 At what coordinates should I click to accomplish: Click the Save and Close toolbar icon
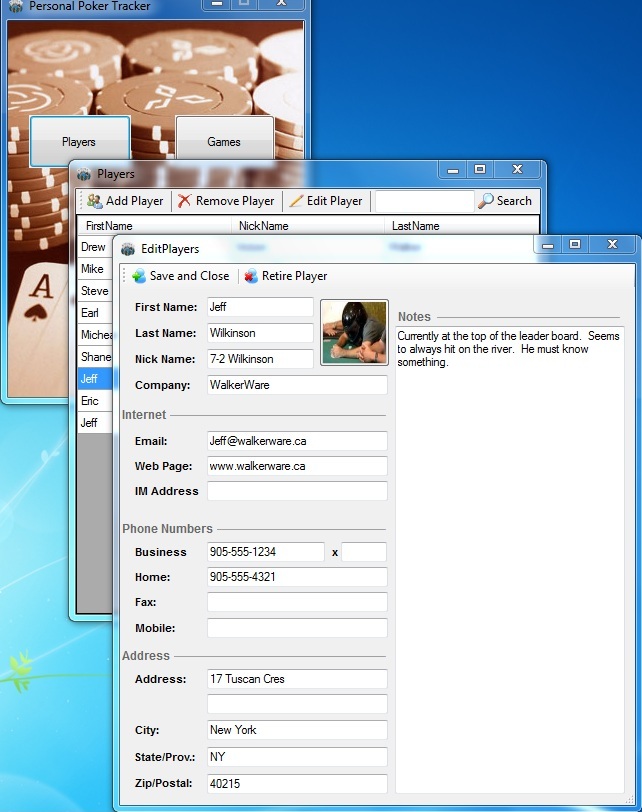[x=138, y=277]
